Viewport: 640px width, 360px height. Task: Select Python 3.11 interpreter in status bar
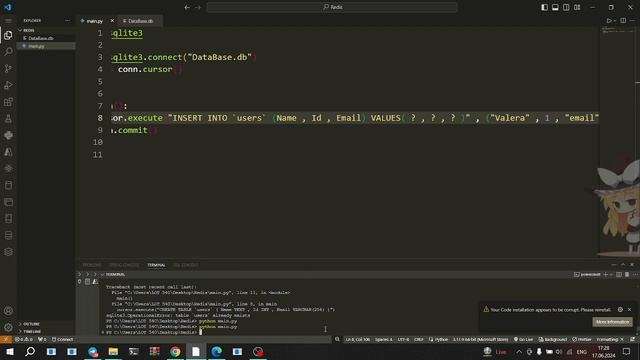click(480, 340)
